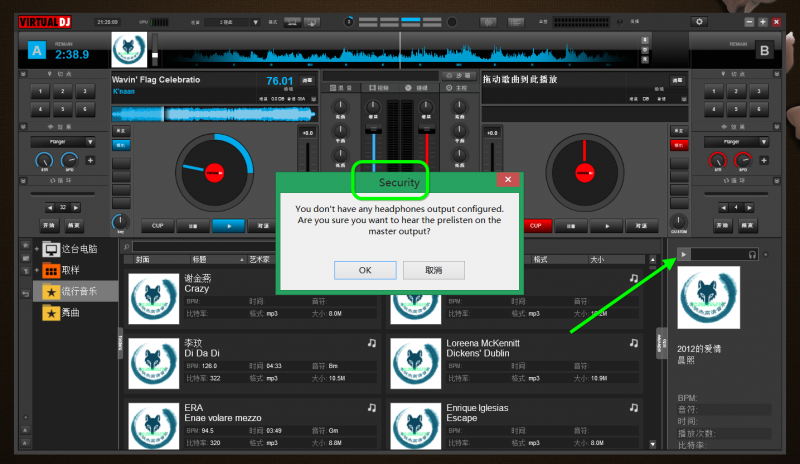The image size is (800, 464).
Task: Decrease loop length on deck A
Action: tap(49, 208)
